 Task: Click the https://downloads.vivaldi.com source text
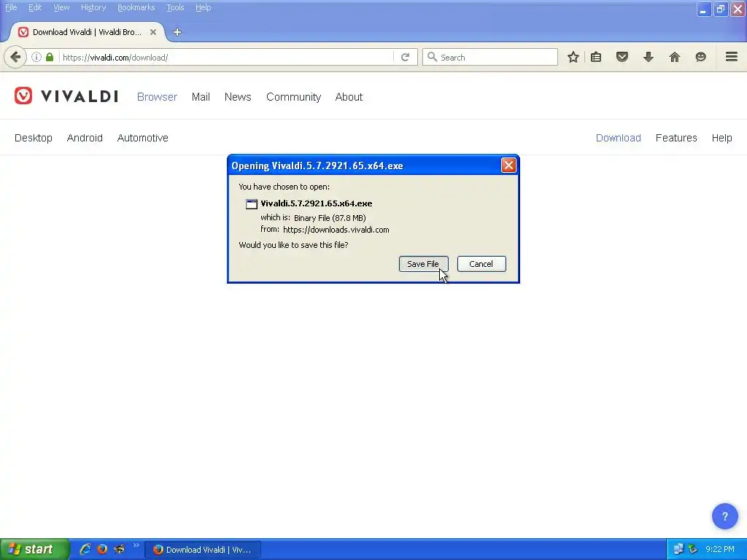click(x=336, y=230)
